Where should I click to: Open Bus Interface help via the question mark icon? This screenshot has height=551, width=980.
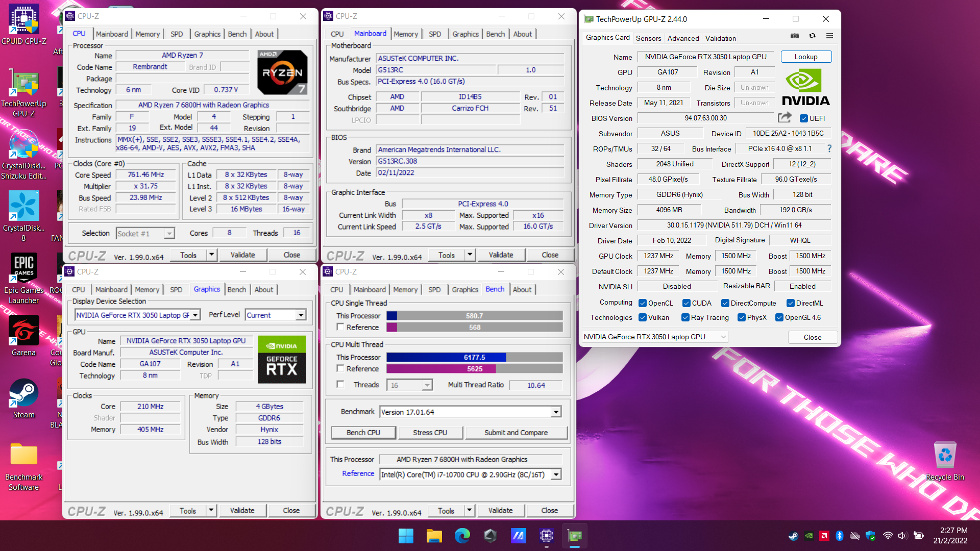click(x=829, y=148)
